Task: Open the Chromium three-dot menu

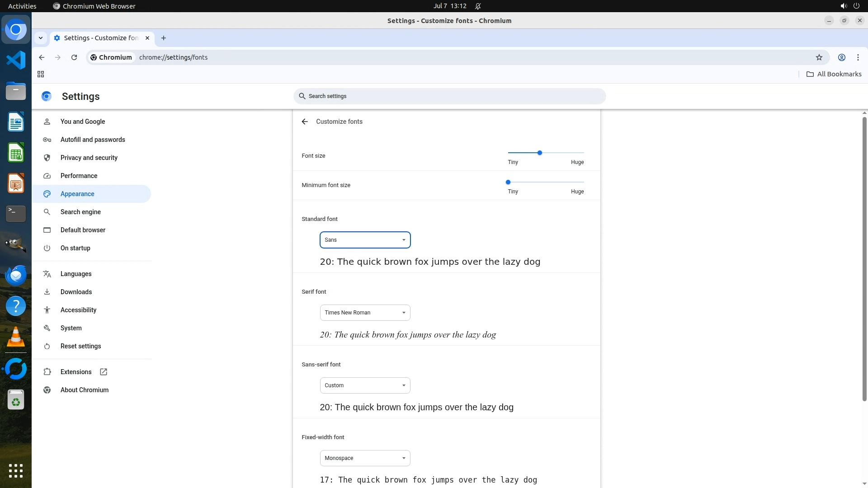Action: [x=858, y=57]
